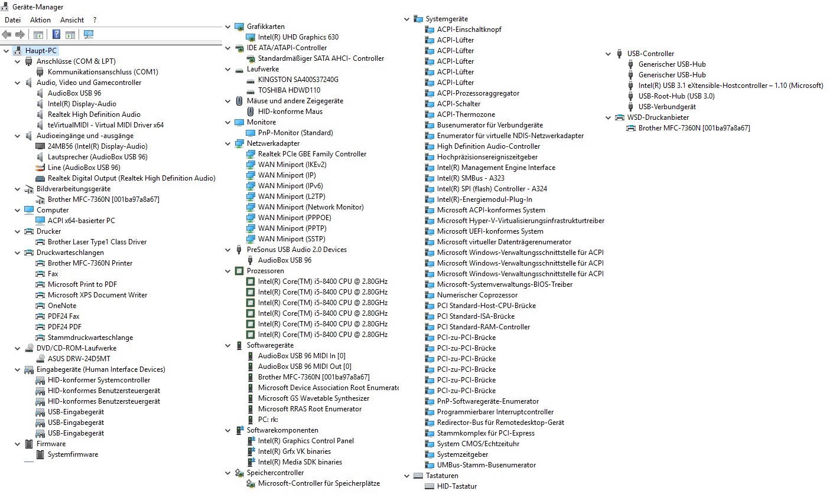Click the scan for hardware changes icon

[x=89, y=34]
